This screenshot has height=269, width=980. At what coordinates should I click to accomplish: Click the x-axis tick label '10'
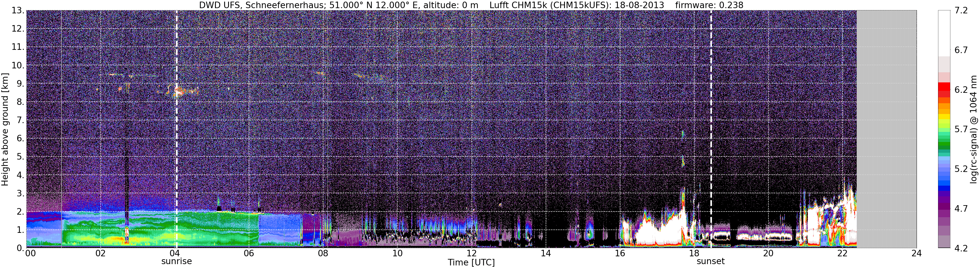point(397,254)
